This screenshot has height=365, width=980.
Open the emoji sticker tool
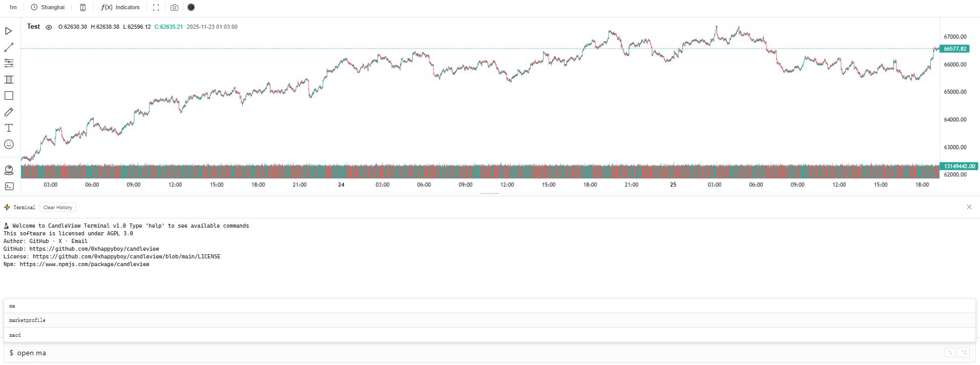point(9,145)
